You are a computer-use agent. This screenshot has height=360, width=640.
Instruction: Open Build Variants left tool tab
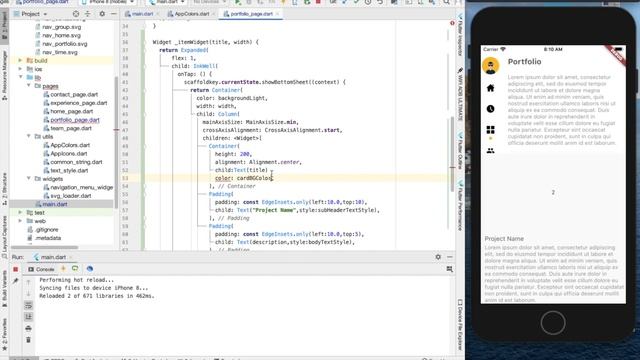point(4,289)
